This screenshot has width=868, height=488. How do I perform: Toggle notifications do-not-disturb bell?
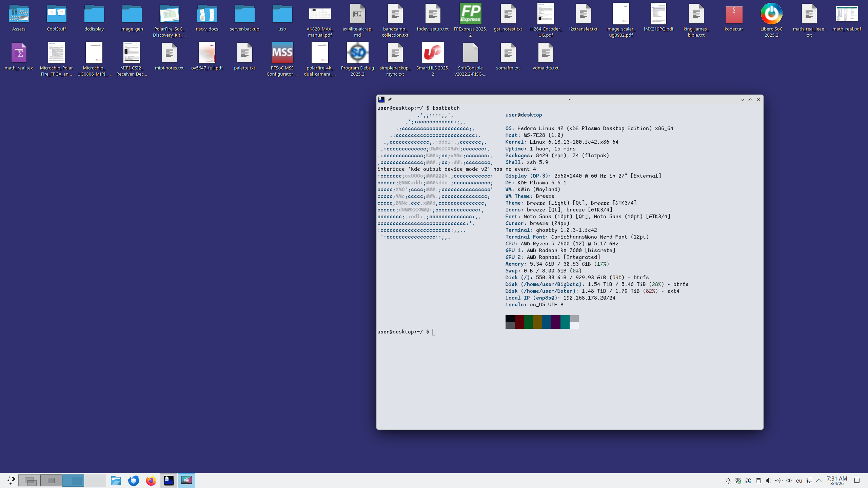click(x=728, y=481)
